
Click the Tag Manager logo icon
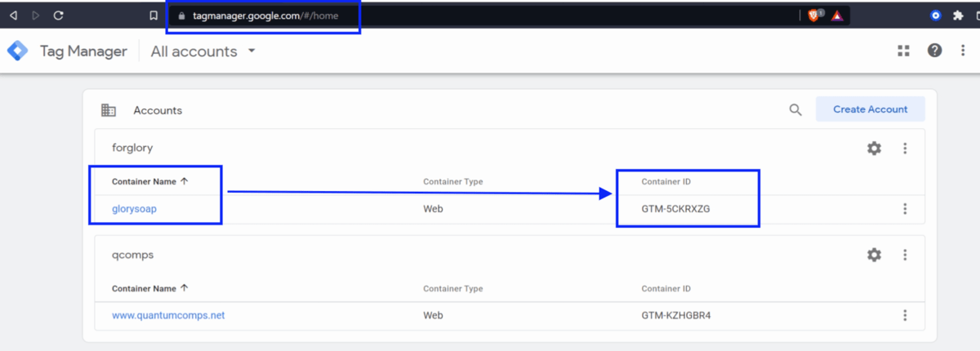[x=17, y=51]
